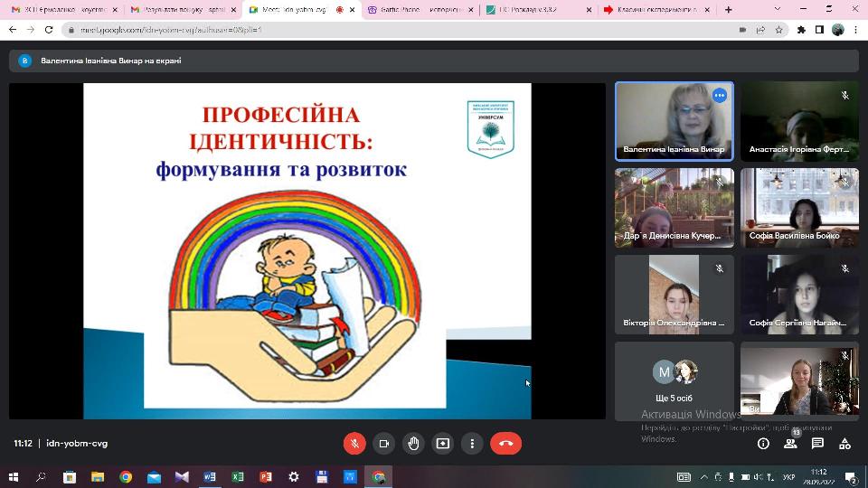Open Chrome profile avatar
868x488 pixels.
[x=838, y=30]
